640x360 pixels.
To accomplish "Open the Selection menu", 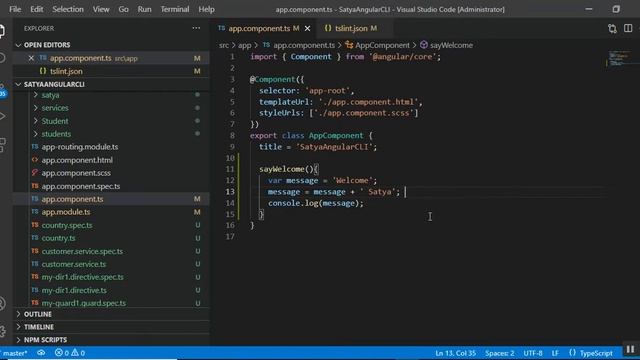I will coord(68,9).
